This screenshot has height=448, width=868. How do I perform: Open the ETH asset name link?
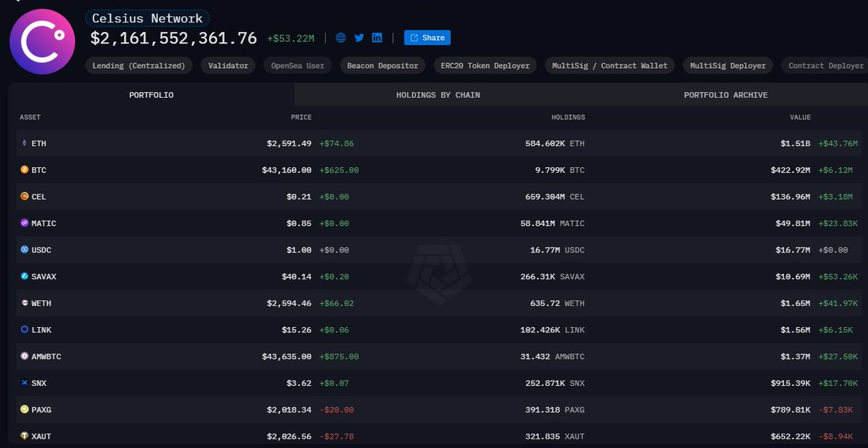click(x=38, y=143)
